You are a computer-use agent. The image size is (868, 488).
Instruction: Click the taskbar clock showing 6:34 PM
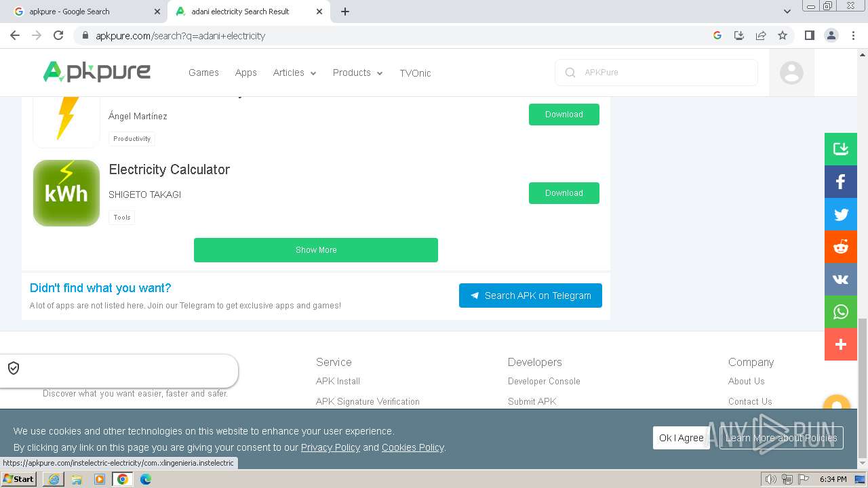click(833, 479)
